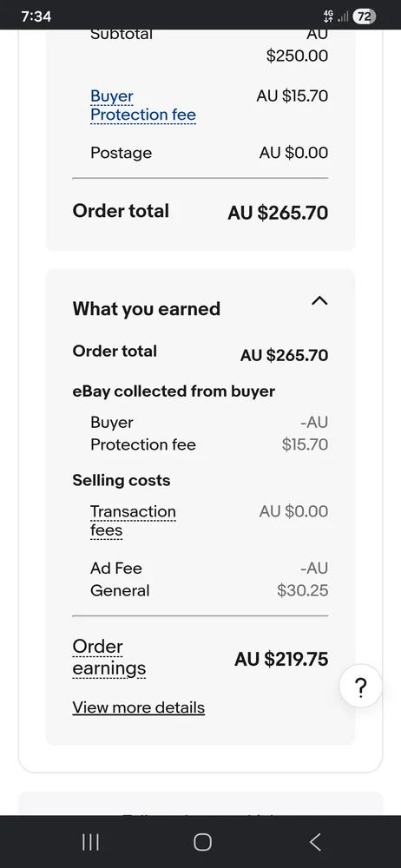Collapse the What you earned section

coord(319,300)
